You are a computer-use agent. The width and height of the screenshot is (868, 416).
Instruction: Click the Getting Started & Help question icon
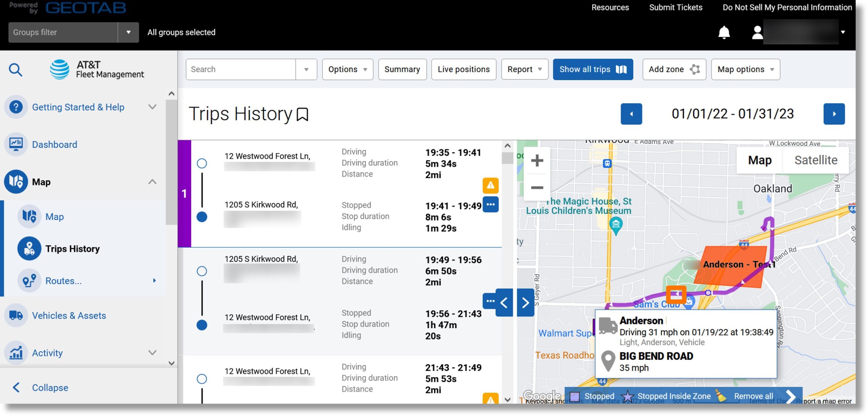tap(16, 107)
